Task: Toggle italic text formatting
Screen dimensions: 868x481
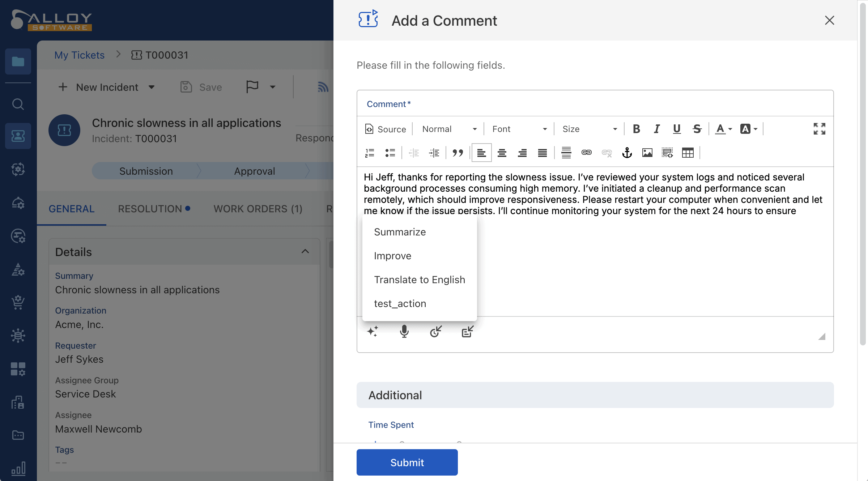Action: point(656,129)
